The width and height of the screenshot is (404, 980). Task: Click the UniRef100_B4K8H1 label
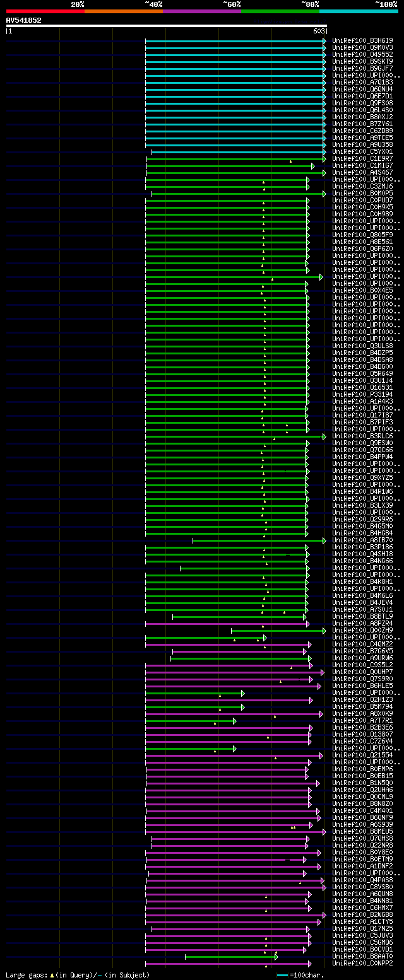click(x=362, y=581)
